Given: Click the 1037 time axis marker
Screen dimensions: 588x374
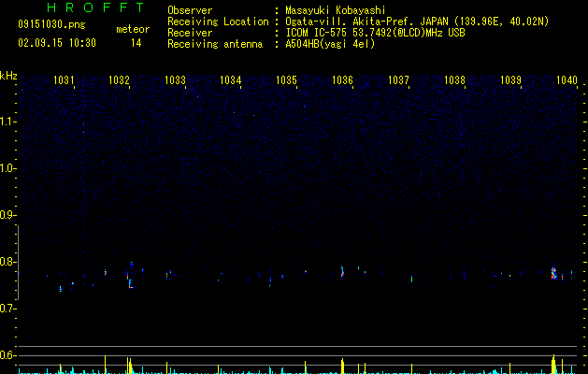Looking at the screenshot, I should click(x=398, y=80).
